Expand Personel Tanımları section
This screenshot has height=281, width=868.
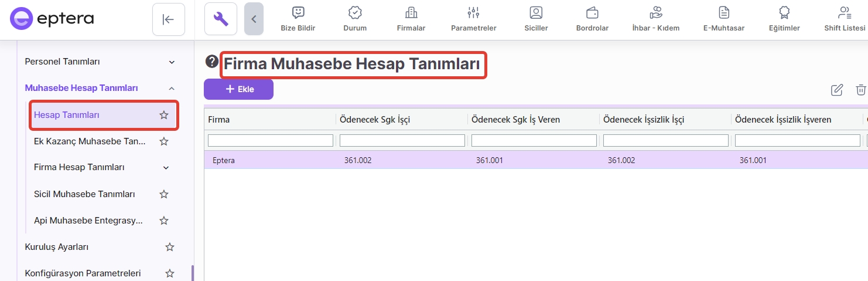tap(172, 62)
